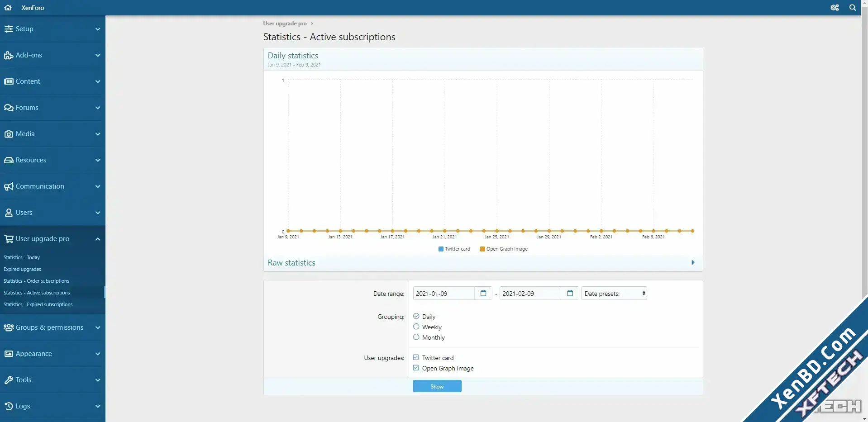This screenshot has height=422, width=868.
Task: Open calendar picker for end date
Action: 570,293
